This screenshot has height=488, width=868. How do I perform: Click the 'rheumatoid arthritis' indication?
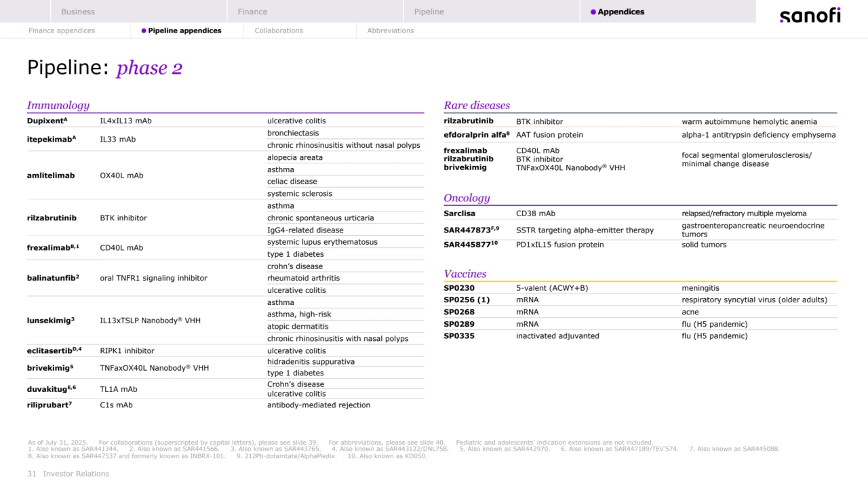[x=303, y=278]
